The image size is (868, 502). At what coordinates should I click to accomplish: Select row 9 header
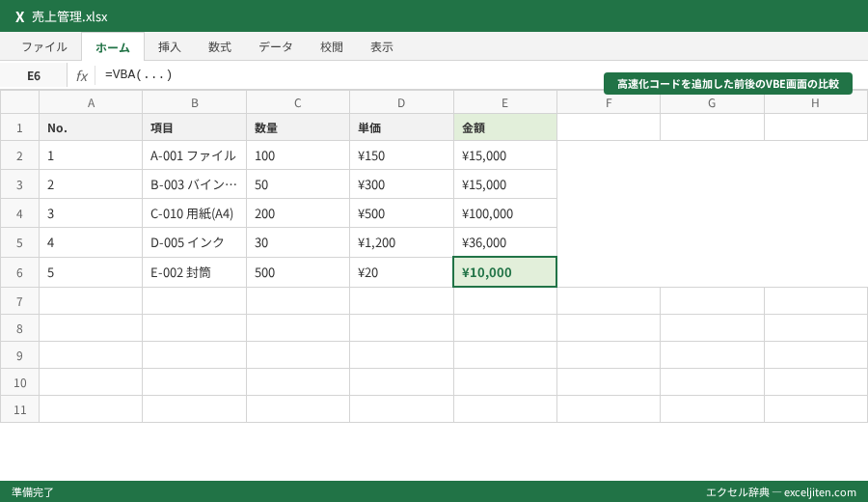point(19,355)
